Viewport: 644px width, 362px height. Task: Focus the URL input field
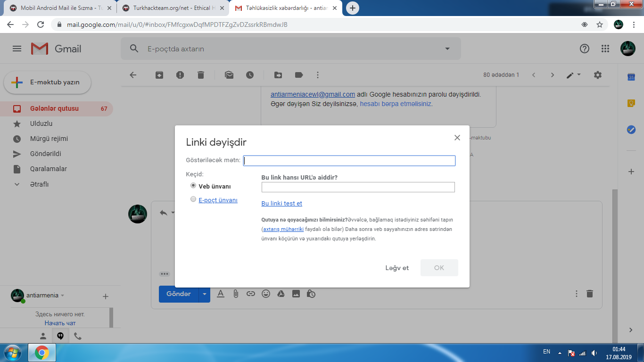358,187
